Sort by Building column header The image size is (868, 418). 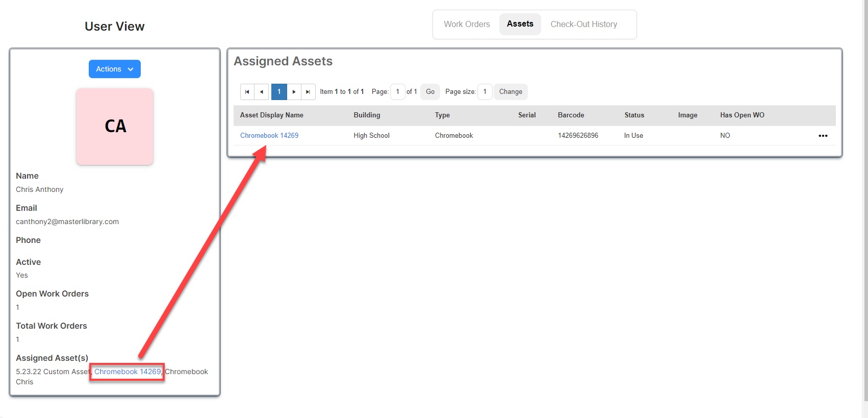point(367,115)
